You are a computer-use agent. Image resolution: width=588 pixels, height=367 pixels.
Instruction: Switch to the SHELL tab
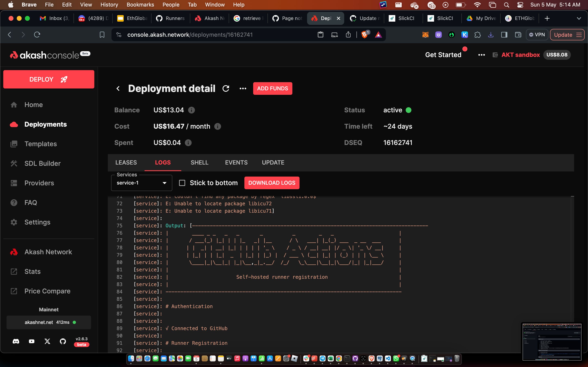pyautogui.click(x=199, y=162)
